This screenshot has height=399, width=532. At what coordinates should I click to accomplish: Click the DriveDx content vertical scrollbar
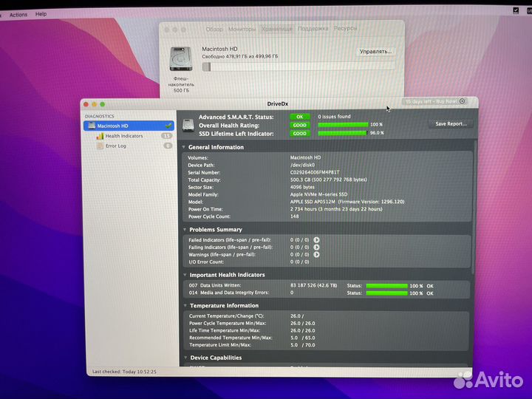[x=474, y=207]
